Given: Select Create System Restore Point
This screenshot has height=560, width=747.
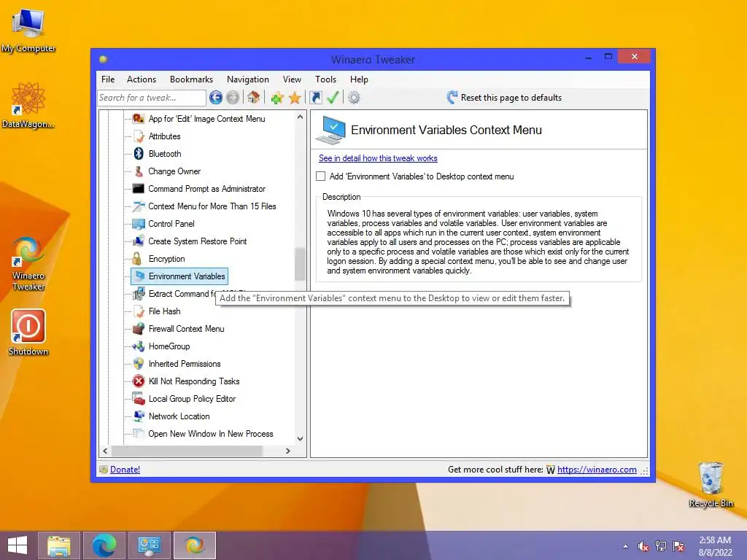Looking at the screenshot, I should [197, 241].
